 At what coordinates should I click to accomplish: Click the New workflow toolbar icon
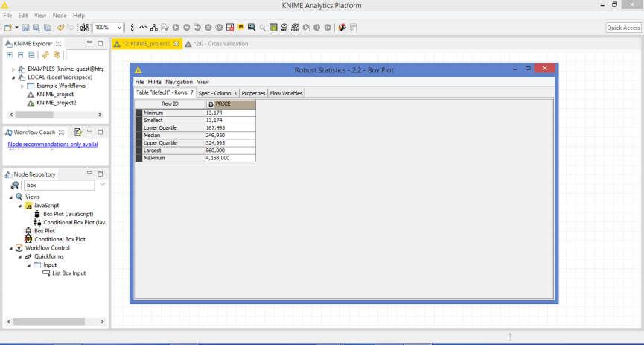[7, 28]
